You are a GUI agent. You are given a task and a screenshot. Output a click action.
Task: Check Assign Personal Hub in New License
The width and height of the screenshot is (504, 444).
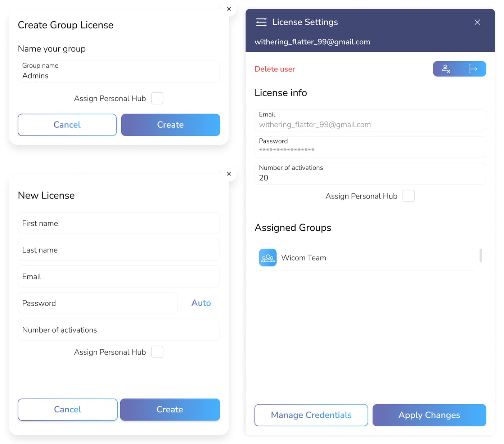coord(157,352)
